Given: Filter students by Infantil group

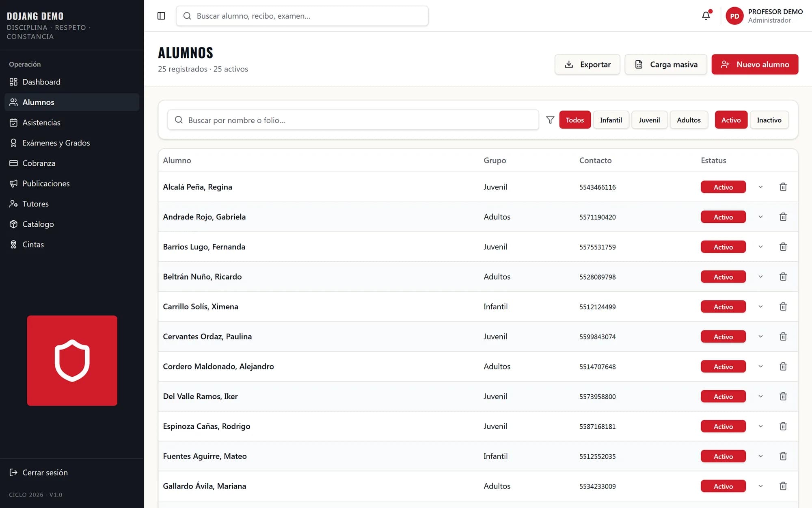Looking at the screenshot, I should coord(611,120).
